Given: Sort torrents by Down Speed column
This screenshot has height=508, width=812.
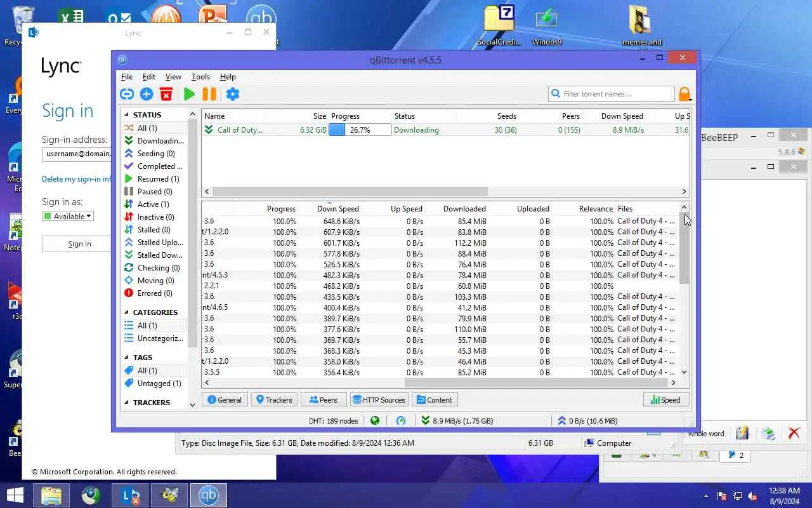Looking at the screenshot, I should coord(622,116).
